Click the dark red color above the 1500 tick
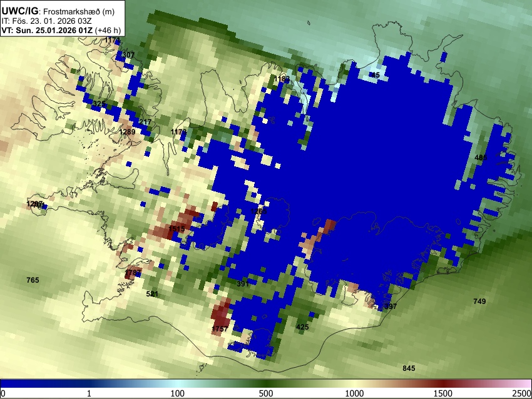Viewport: 532px width, 399px height. coord(443,384)
